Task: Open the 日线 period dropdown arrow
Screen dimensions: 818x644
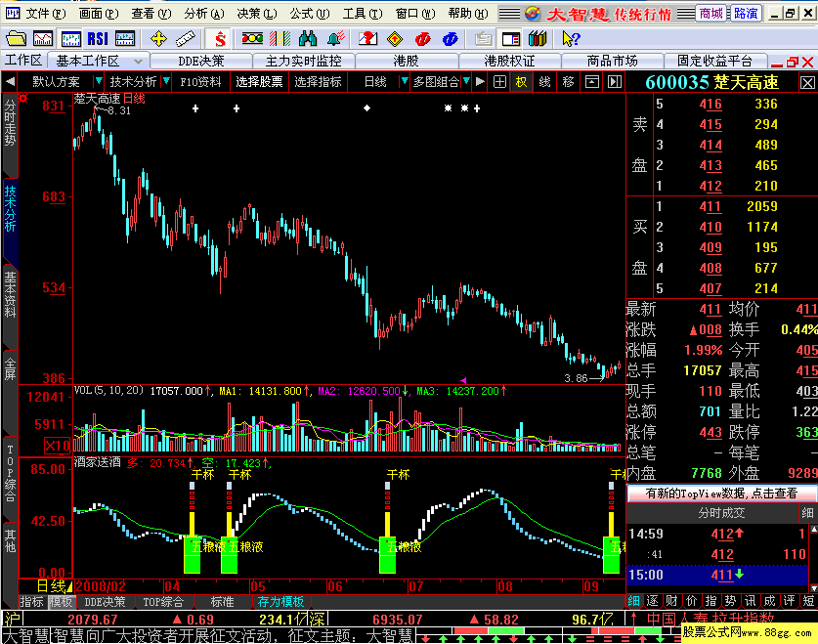Action: tap(404, 81)
